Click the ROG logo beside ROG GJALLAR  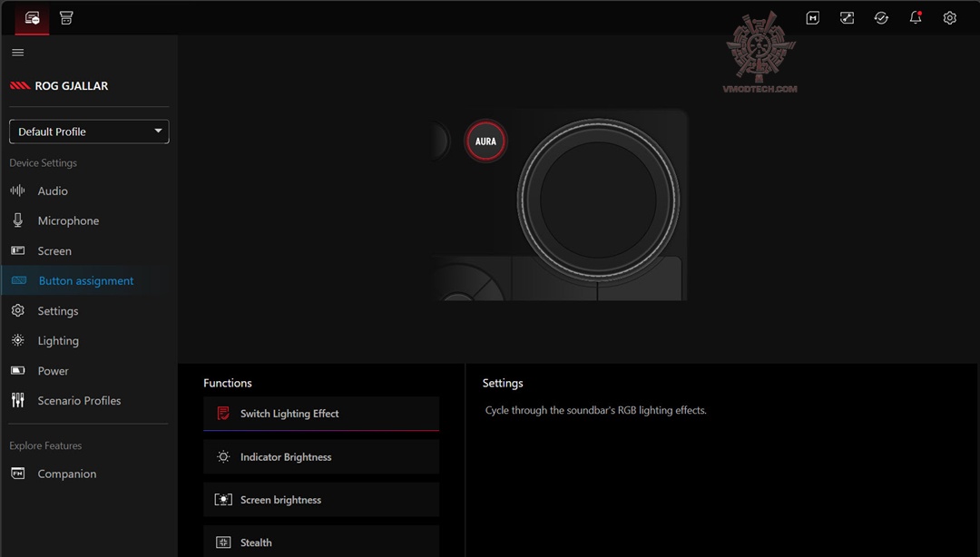(x=20, y=85)
